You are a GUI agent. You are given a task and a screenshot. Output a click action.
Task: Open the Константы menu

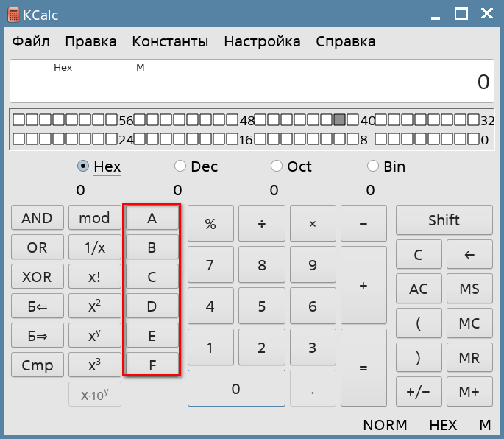[170, 41]
